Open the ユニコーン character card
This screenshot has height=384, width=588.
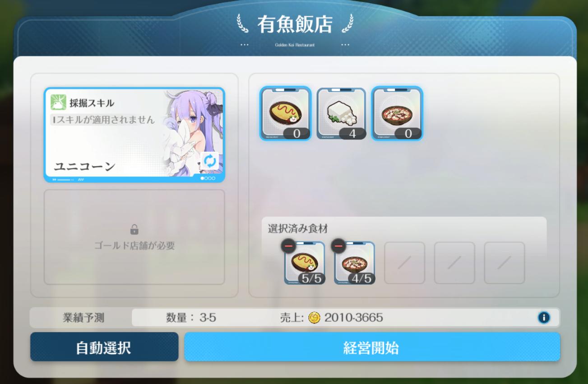134,135
